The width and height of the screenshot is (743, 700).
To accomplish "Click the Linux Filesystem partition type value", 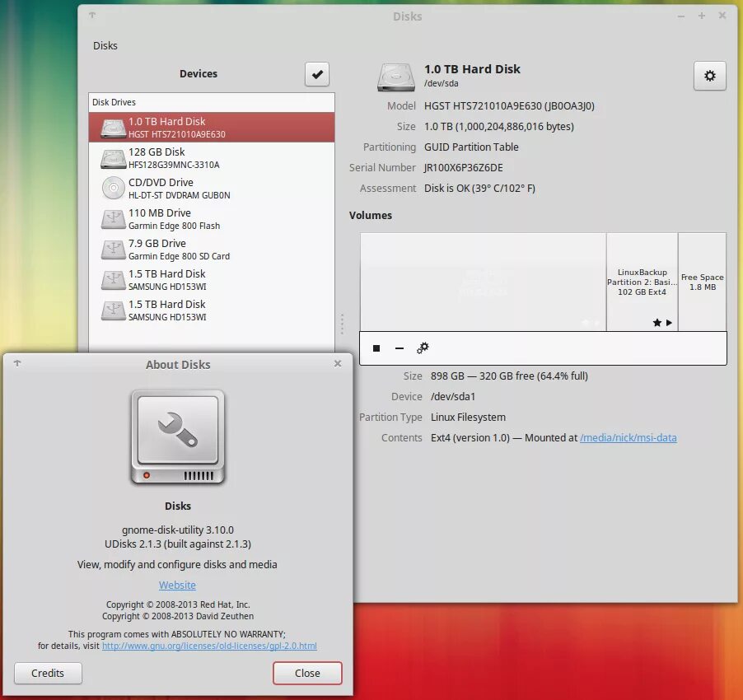I will tap(468, 418).
